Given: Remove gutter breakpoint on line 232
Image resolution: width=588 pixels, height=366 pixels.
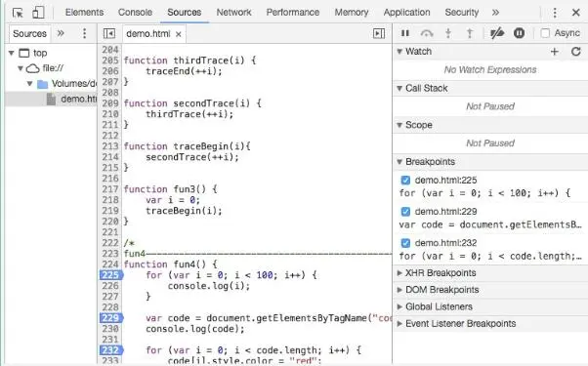Looking at the screenshot, I should [111, 350].
